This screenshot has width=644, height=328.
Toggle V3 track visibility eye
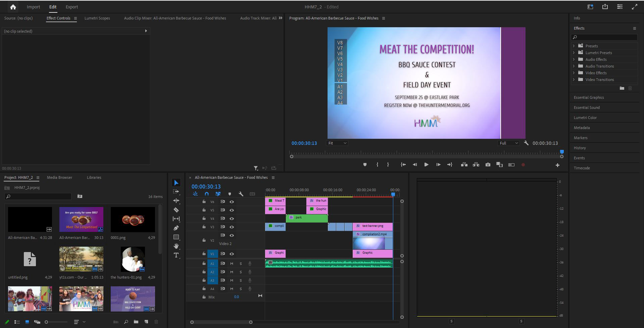pyautogui.click(x=232, y=227)
